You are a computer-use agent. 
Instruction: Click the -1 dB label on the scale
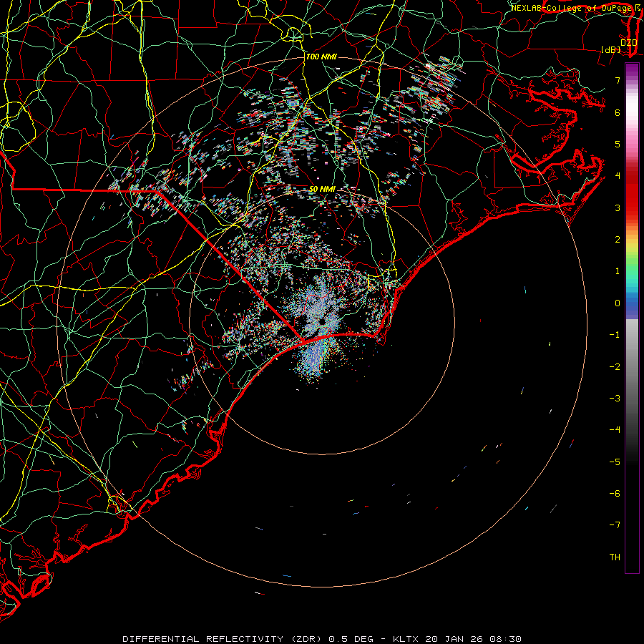pyautogui.click(x=615, y=335)
